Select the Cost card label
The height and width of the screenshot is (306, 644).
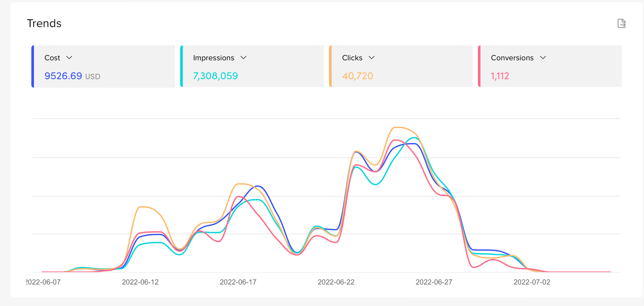(x=52, y=58)
